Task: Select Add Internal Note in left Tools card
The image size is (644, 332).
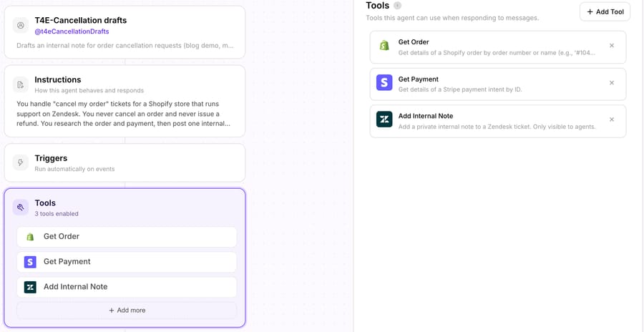Action: click(127, 287)
